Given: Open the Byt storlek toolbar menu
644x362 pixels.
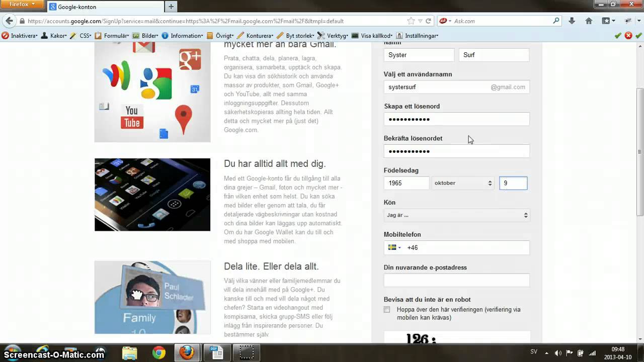Looking at the screenshot, I should click(295, 36).
